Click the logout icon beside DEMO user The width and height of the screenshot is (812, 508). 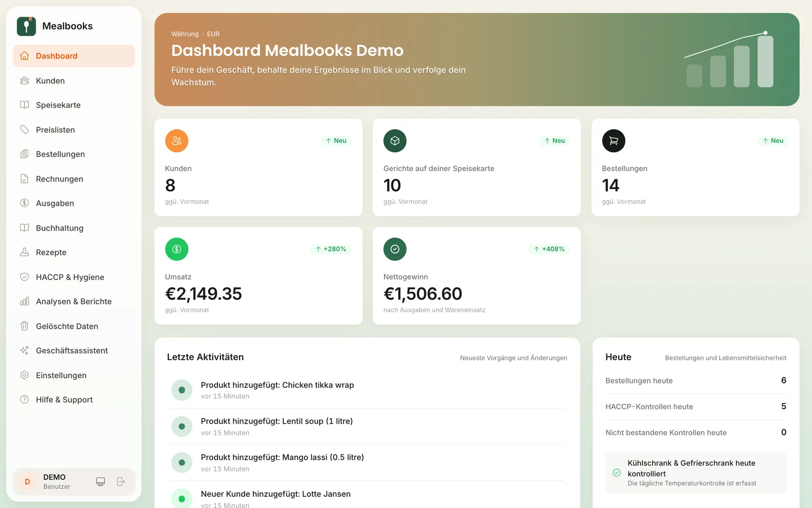[121, 482]
